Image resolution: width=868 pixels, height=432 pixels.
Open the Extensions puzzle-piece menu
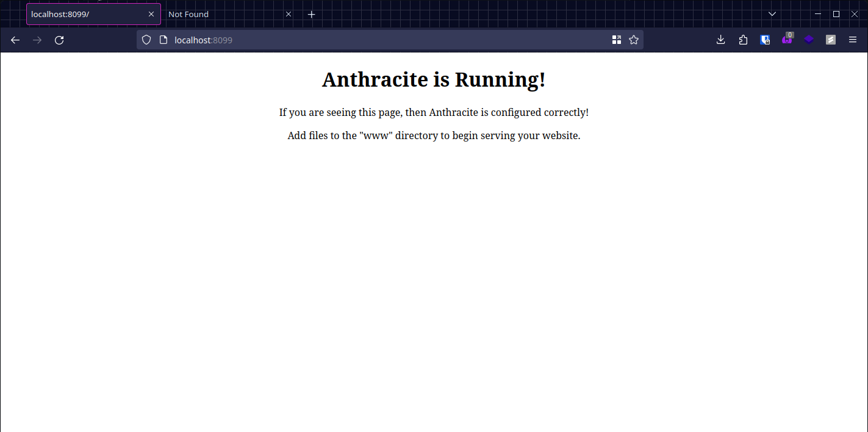(743, 40)
